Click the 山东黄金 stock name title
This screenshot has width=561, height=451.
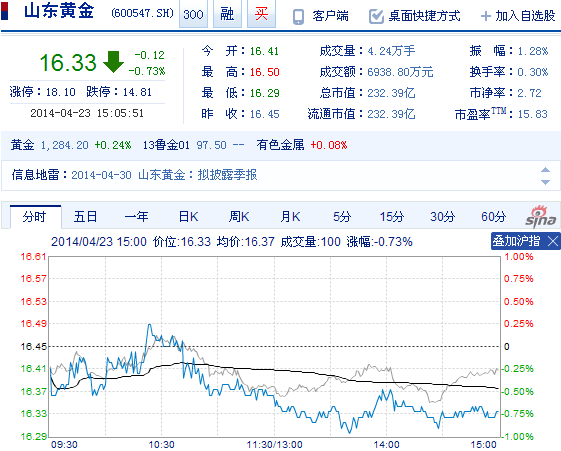click(x=59, y=11)
